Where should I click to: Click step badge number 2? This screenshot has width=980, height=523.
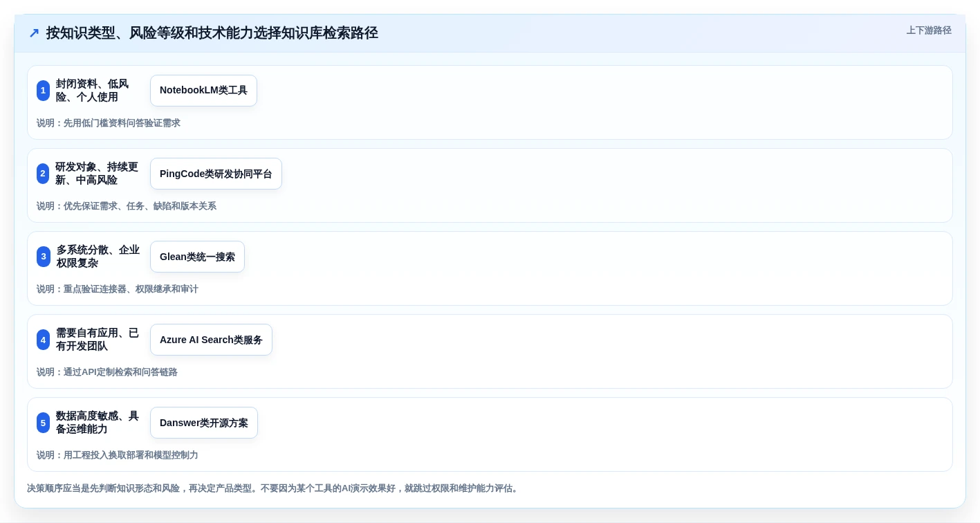(43, 174)
